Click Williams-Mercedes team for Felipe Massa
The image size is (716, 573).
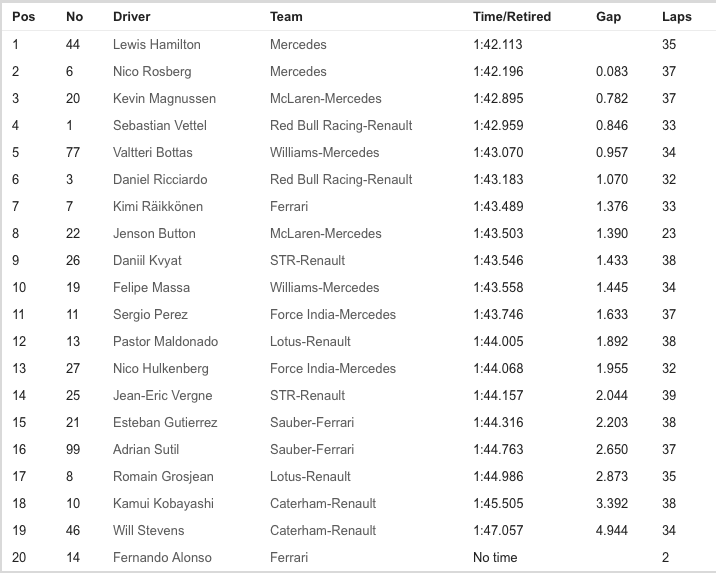pos(325,287)
